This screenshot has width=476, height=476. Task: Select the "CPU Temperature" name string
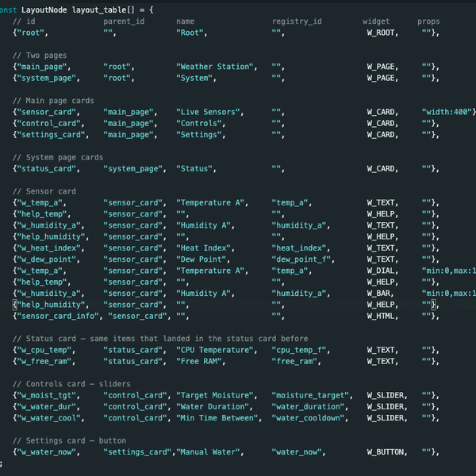(215, 351)
